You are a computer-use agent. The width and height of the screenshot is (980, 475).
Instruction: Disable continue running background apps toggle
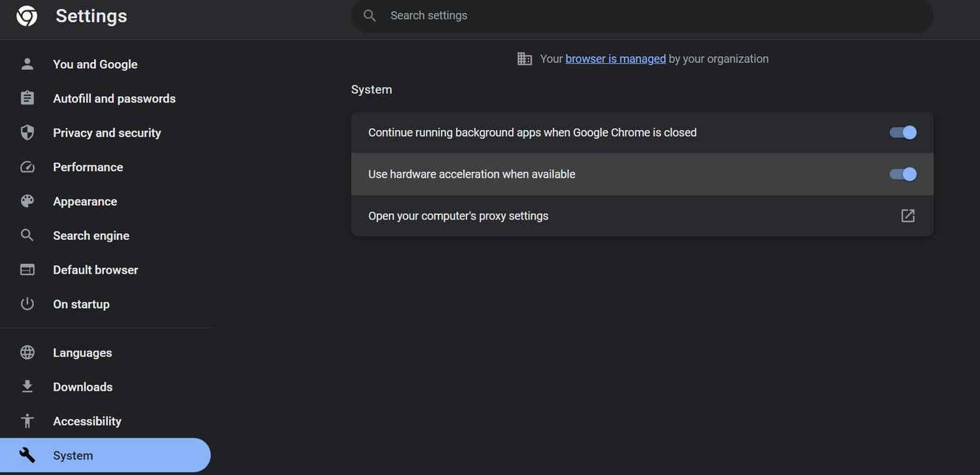coord(903,133)
